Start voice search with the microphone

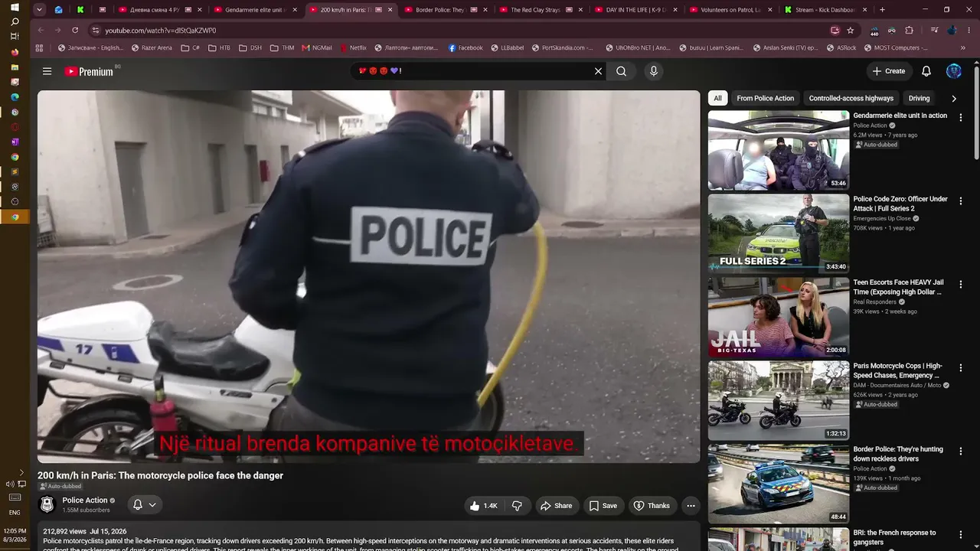[x=653, y=71]
